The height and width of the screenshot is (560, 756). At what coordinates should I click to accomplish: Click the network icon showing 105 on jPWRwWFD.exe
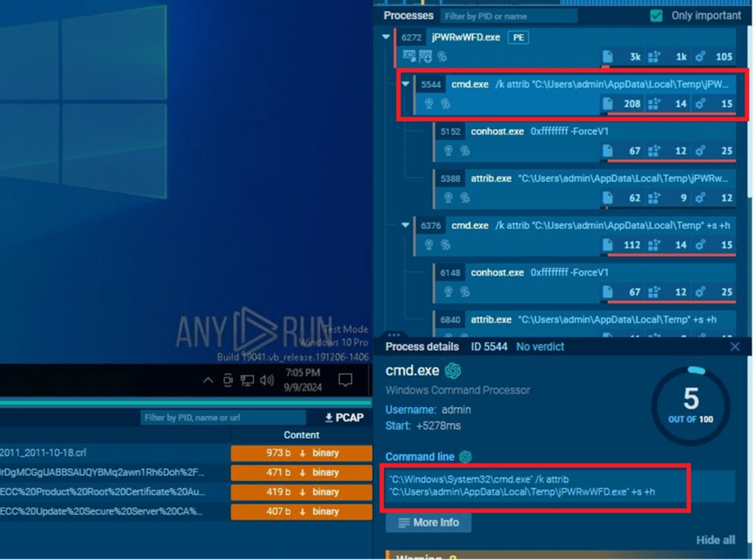pos(702,57)
